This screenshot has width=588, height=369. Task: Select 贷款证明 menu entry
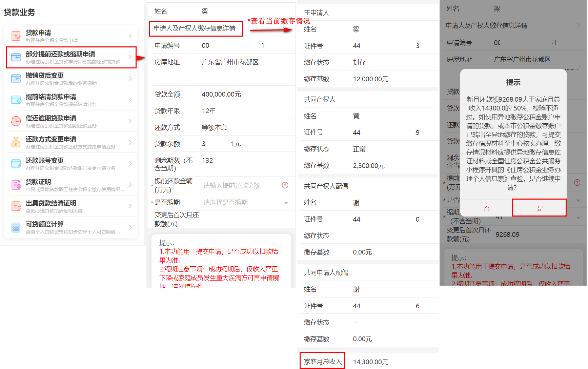(72, 185)
